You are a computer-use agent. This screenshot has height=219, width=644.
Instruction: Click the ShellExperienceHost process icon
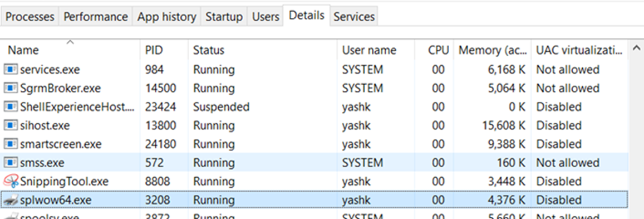pos(11,107)
